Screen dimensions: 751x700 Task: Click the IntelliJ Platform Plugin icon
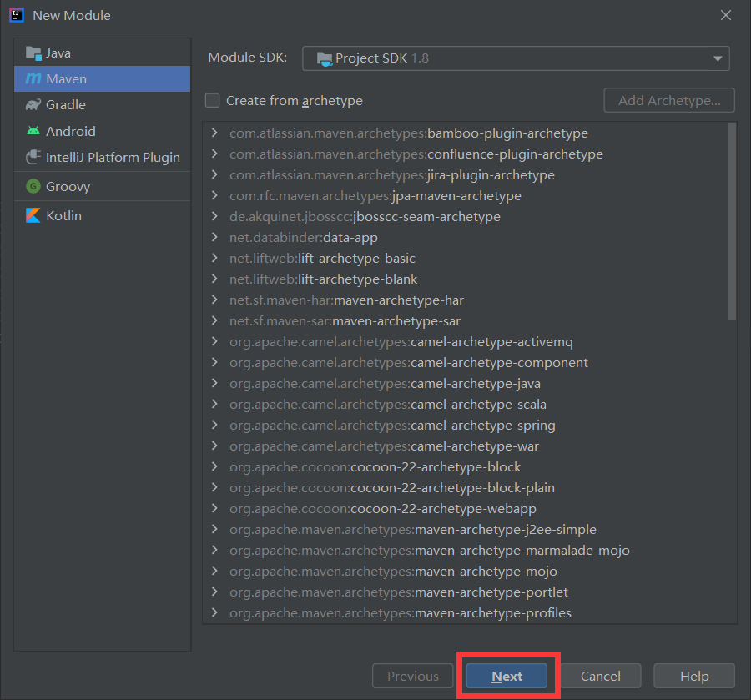pos(33,157)
